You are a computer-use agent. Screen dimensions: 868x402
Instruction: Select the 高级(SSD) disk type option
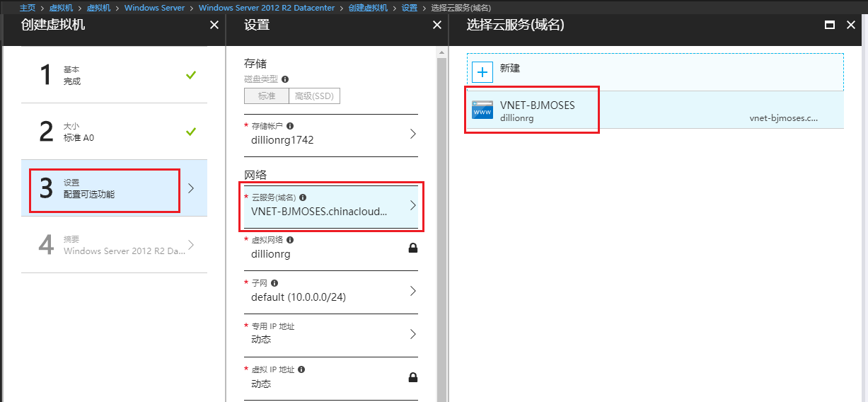point(315,96)
